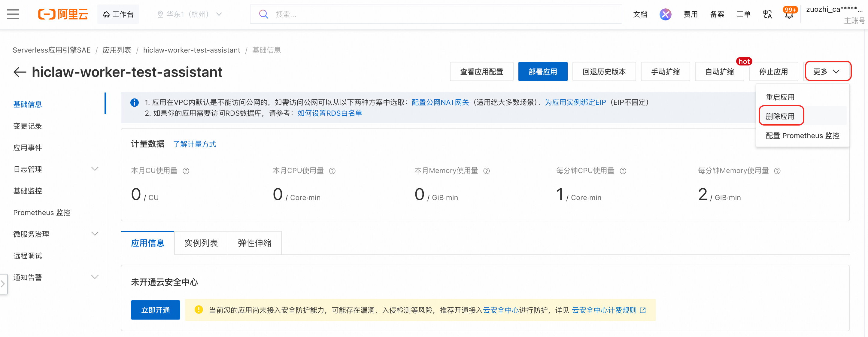Open the 配置公网NAT网关 link

(x=440, y=102)
